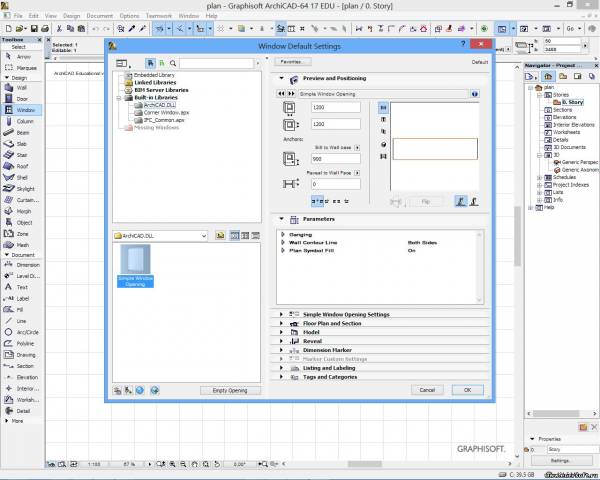
Task: Open the Design menu
Action: click(71, 16)
